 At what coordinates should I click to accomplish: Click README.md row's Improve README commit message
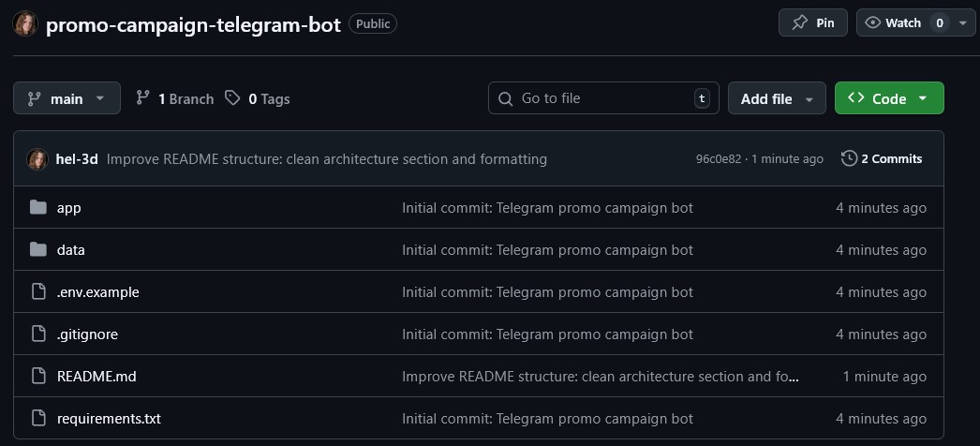pyautogui.click(x=601, y=376)
